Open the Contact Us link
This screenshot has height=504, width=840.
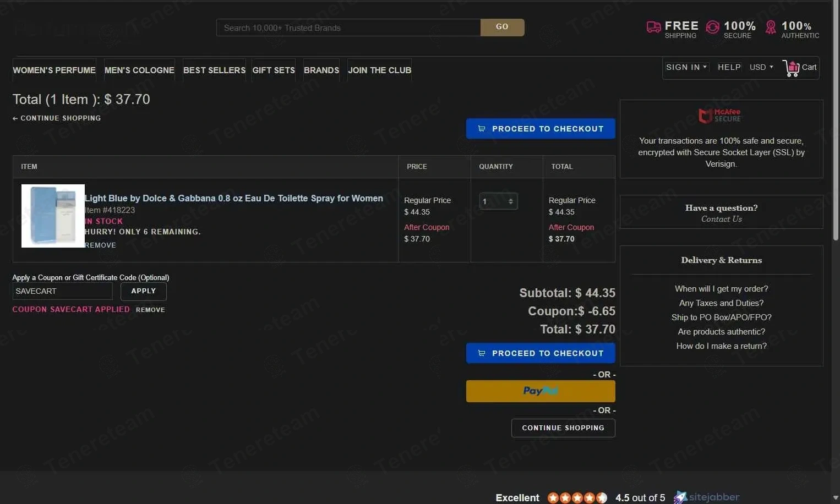tap(721, 219)
